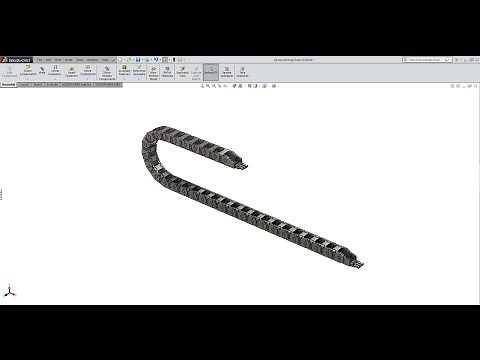480x360 pixels.
Task: Click the Edit Component tool
Action: point(9,72)
